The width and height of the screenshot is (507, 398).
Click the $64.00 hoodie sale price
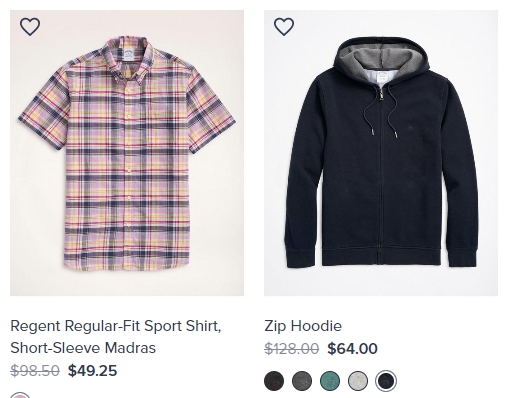352,349
